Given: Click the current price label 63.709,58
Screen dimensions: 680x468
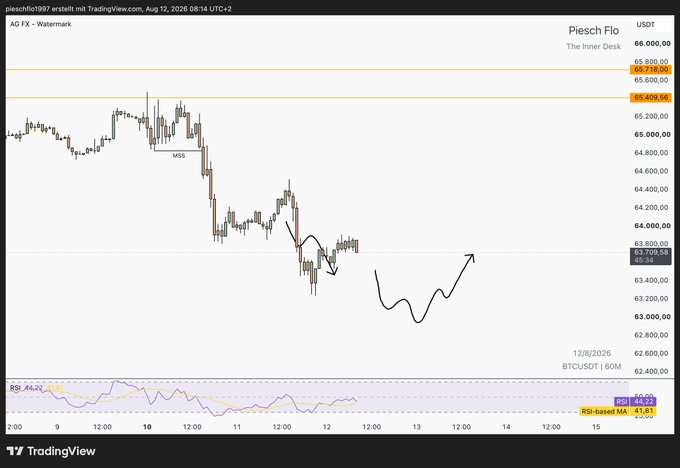Looking at the screenshot, I should 651,256.
